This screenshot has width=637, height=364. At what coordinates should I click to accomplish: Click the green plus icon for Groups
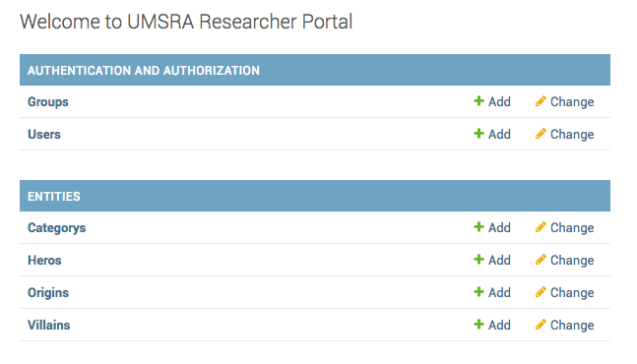click(x=478, y=101)
